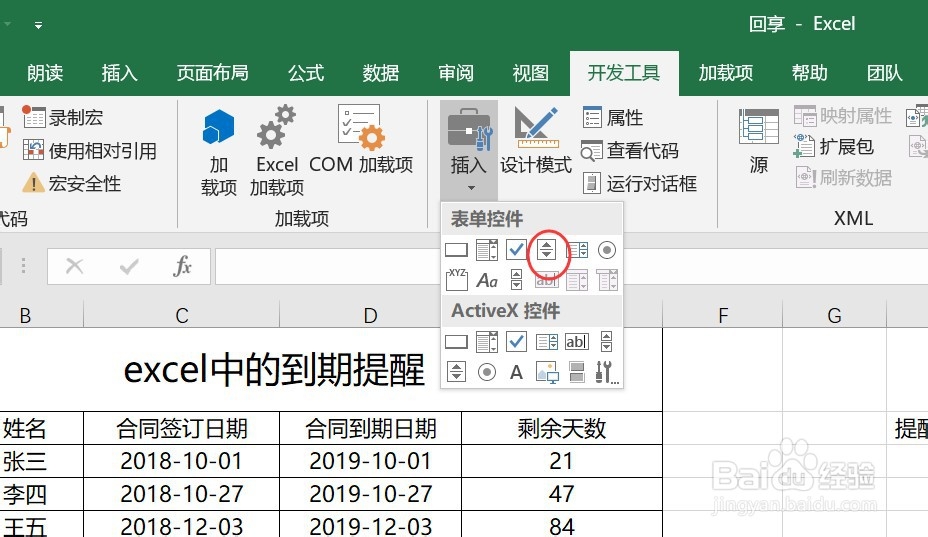Select column F header
This screenshot has width=928, height=537.
[x=723, y=315]
